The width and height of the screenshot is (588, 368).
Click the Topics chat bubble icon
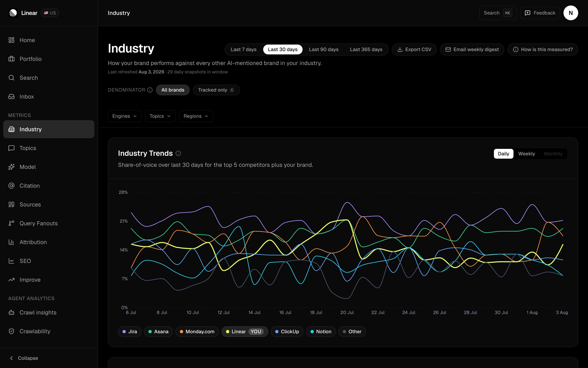click(x=11, y=148)
